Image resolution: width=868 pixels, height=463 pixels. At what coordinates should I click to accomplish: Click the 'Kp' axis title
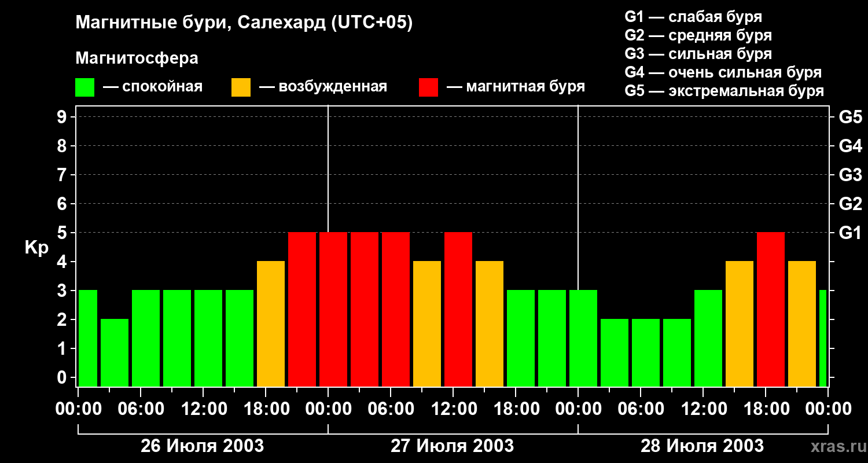coord(37,248)
